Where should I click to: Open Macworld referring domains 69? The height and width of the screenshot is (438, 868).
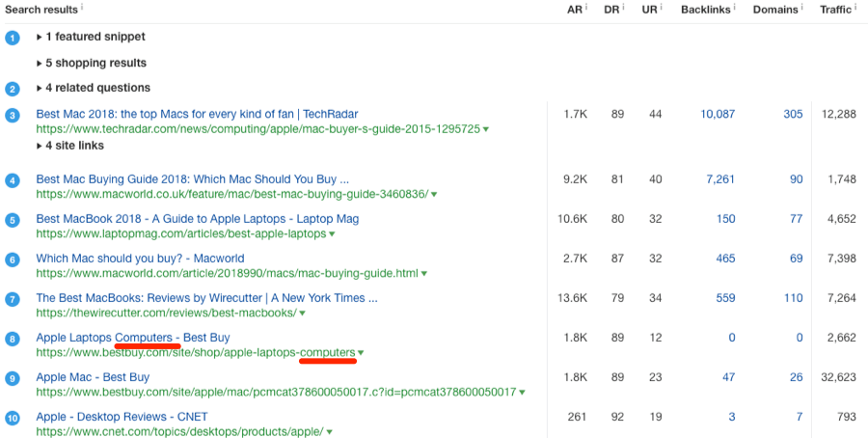pyautogui.click(x=797, y=259)
